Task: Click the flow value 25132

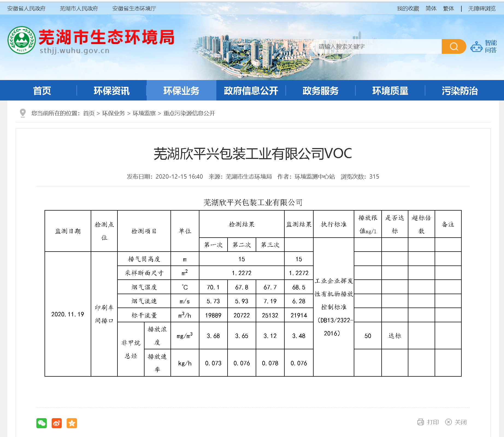Action: 270,315
